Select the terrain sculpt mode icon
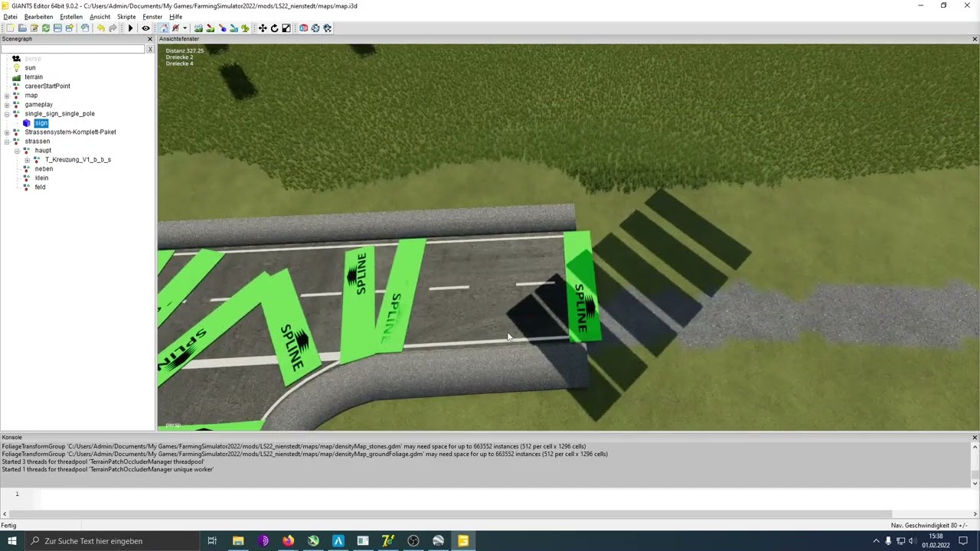The image size is (980, 551). (x=198, y=28)
